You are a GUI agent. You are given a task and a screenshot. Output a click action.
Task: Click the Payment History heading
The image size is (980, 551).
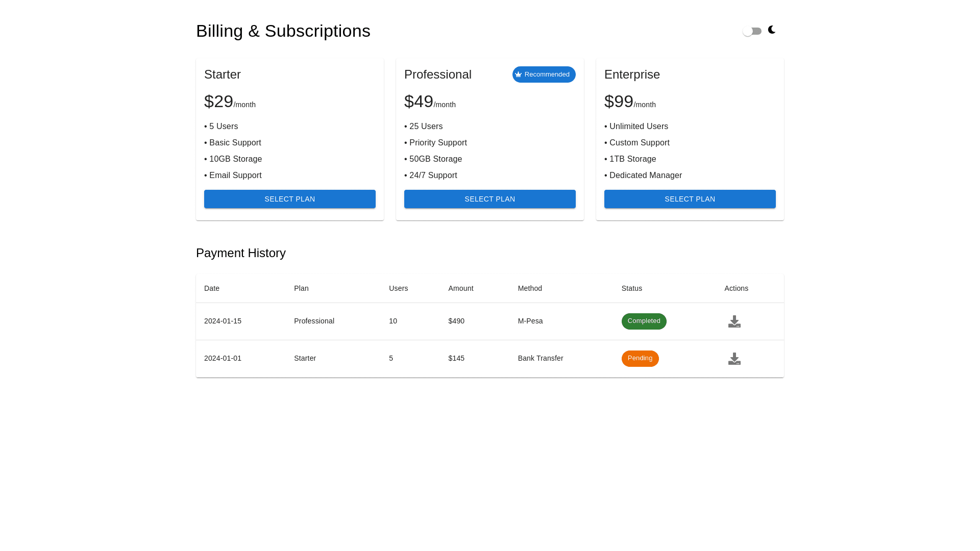241,253
